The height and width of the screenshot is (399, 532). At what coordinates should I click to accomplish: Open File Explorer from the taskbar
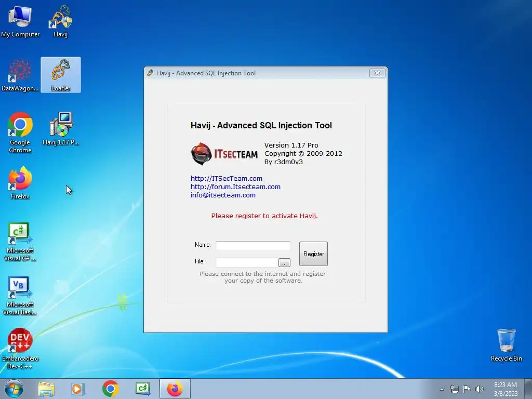click(46, 389)
